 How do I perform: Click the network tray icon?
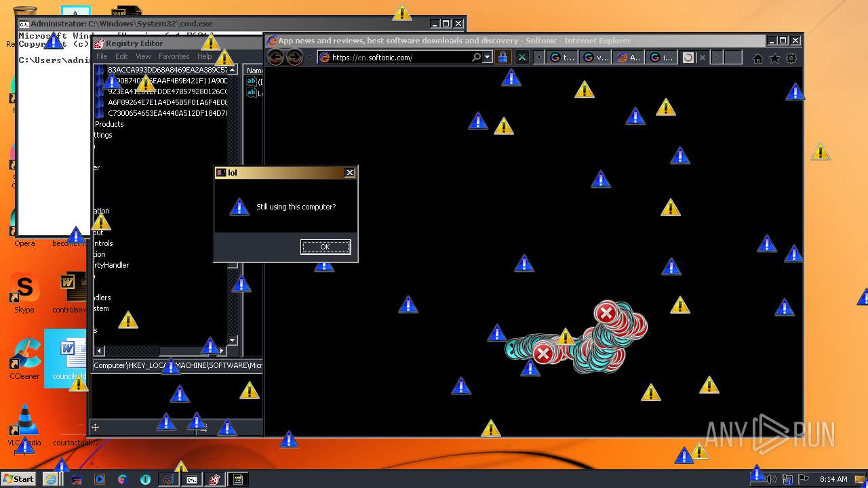788,479
